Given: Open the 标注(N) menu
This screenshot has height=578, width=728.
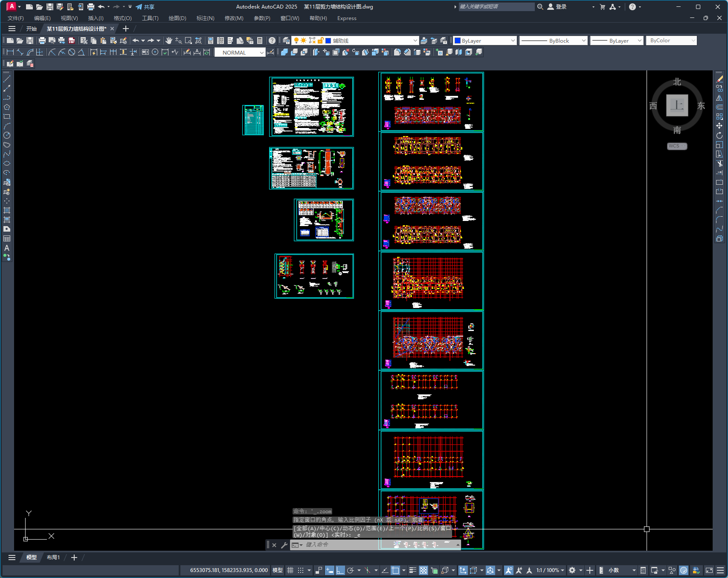Looking at the screenshot, I should (205, 18).
